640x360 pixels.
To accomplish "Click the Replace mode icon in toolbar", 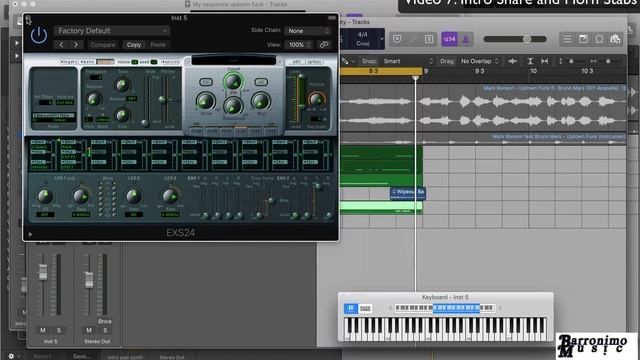I will (397, 39).
